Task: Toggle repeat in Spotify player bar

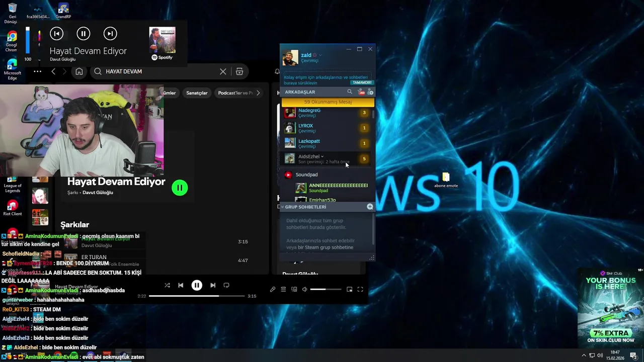Action: pyautogui.click(x=226, y=285)
